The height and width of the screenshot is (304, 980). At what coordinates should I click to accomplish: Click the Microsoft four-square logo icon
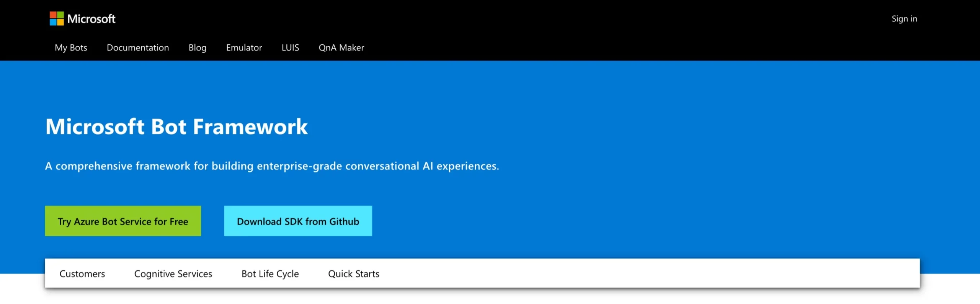57,18
